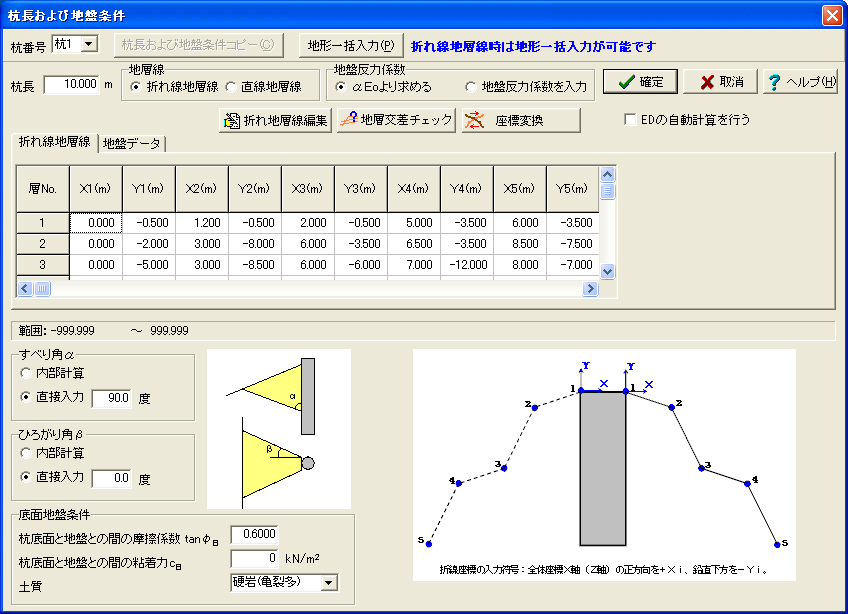Click the table scroll right arrow
This screenshot has width=848, height=614.
coord(590,288)
